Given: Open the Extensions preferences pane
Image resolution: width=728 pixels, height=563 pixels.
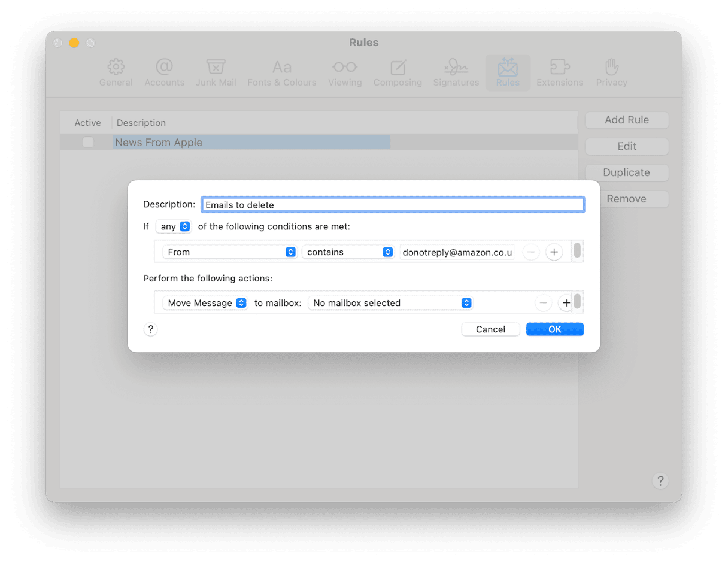Looking at the screenshot, I should coord(559,73).
